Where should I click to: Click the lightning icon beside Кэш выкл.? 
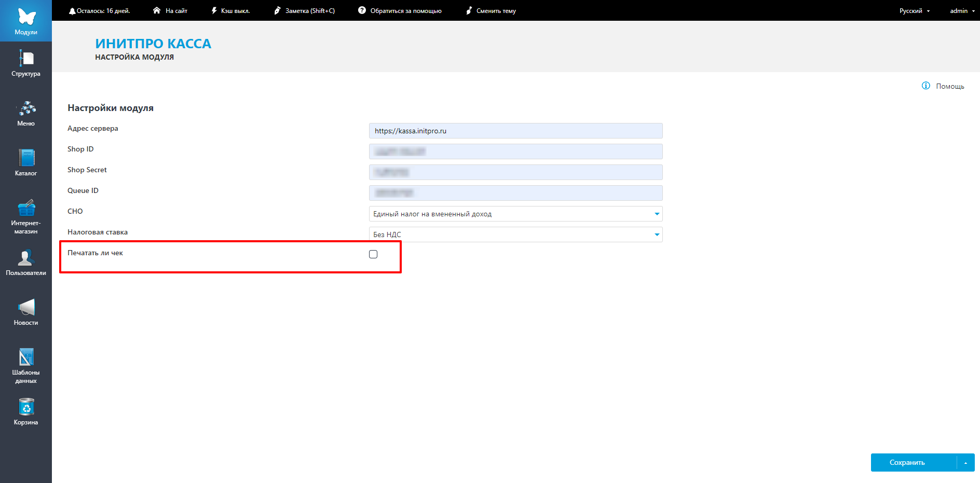(x=214, y=10)
